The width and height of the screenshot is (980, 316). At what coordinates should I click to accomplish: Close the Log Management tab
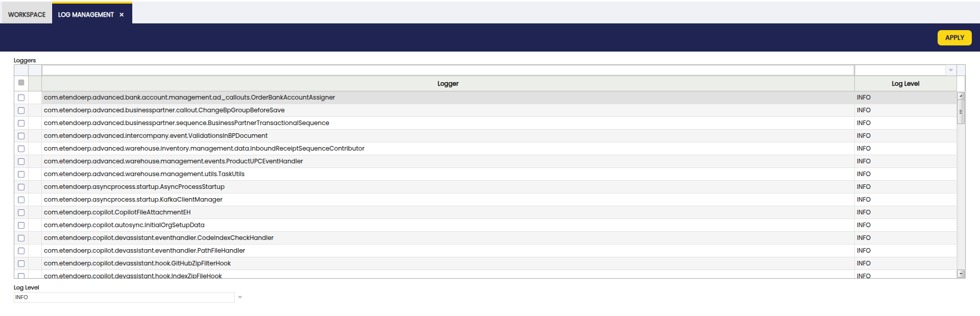point(122,15)
